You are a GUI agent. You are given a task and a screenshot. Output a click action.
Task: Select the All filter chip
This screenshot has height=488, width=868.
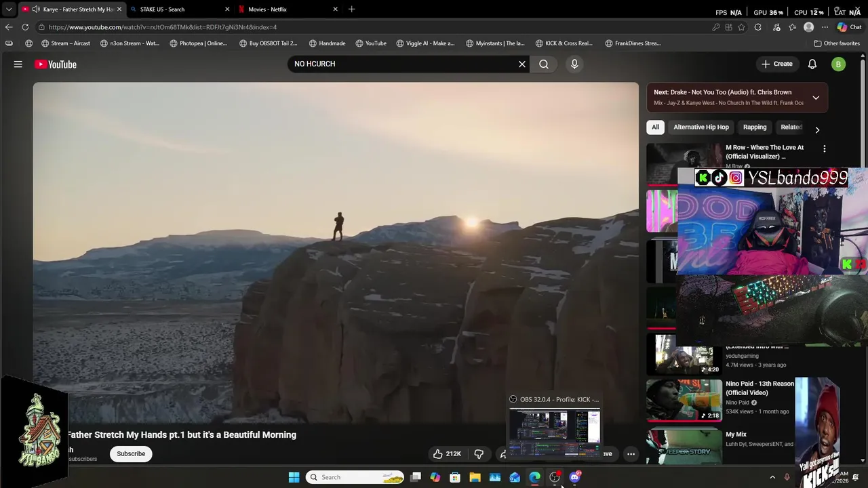655,127
